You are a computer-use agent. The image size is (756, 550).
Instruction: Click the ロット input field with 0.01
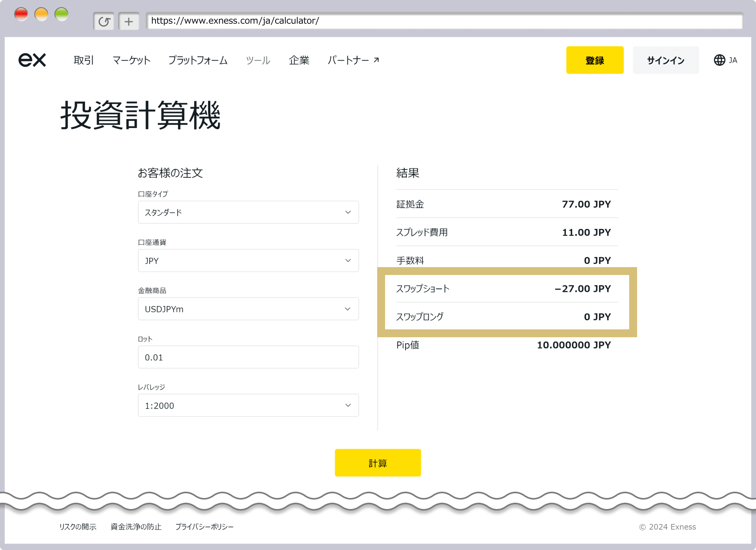[248, 357]
